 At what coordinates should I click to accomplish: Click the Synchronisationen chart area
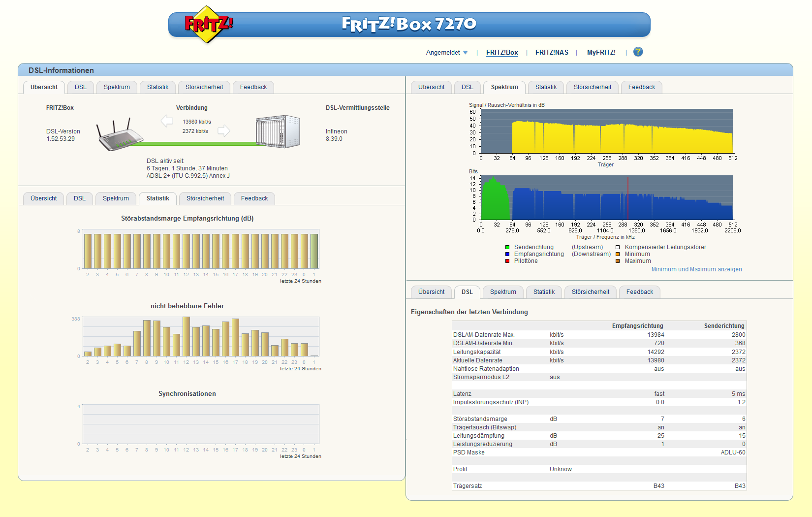(x=201, y=424)
